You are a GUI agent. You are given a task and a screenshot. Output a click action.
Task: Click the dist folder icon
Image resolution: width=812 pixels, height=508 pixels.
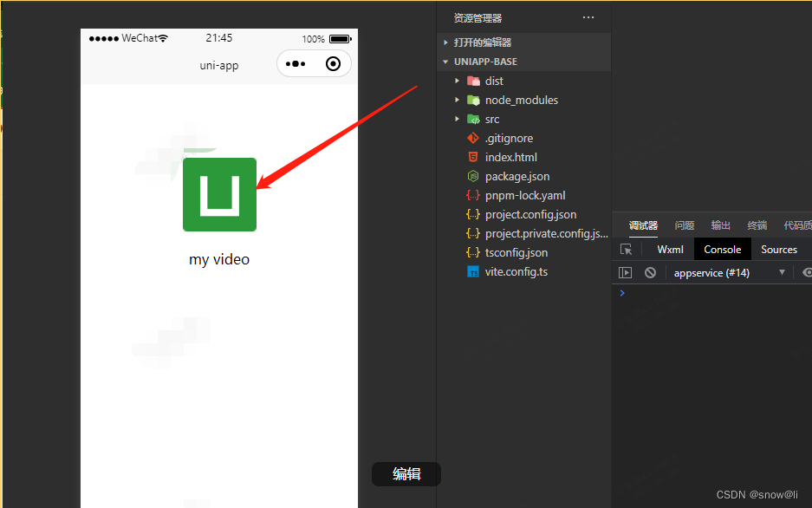(473, 81)
